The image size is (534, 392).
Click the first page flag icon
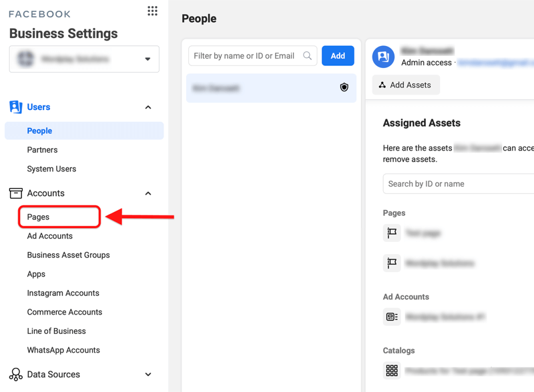coord(392,233)
